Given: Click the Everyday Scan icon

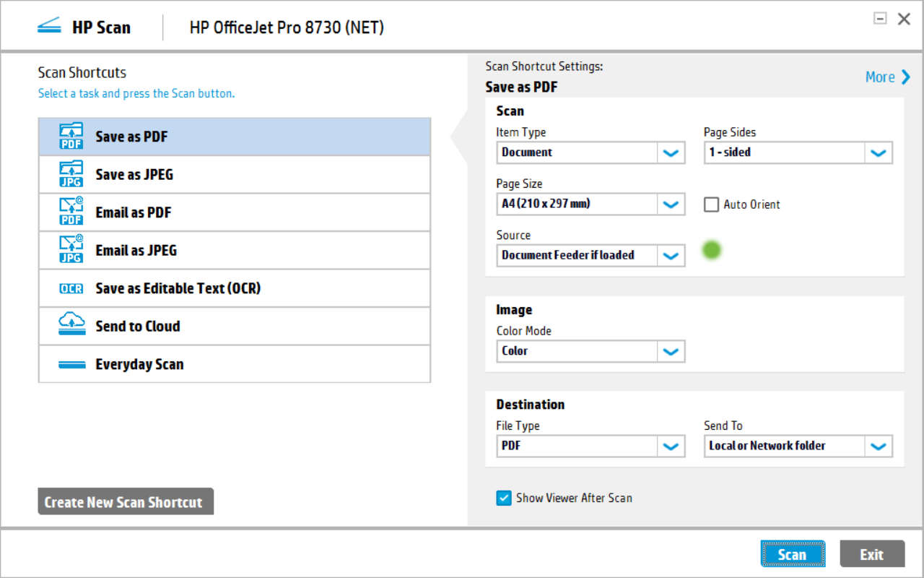Looking at the screenshot, I should click(x=70, y=363).
